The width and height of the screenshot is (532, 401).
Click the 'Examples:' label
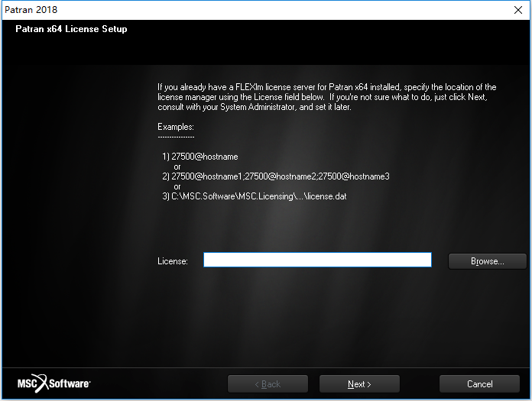(176, 127)
